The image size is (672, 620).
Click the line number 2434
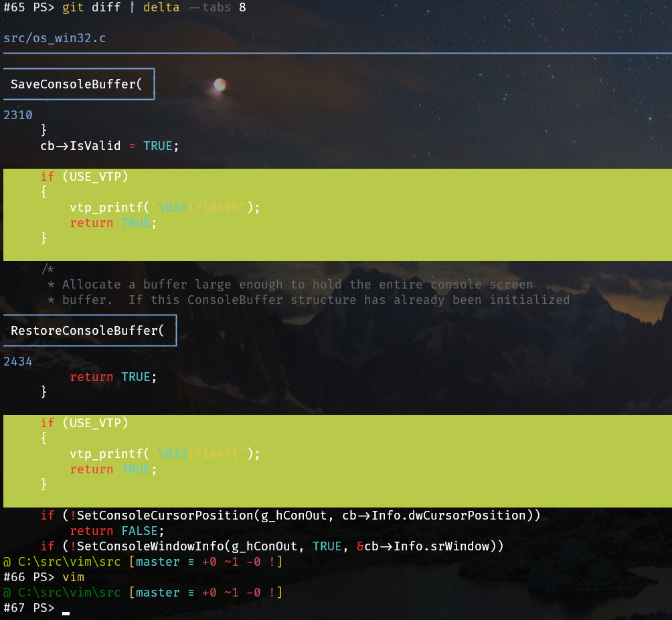click(18, 362)
